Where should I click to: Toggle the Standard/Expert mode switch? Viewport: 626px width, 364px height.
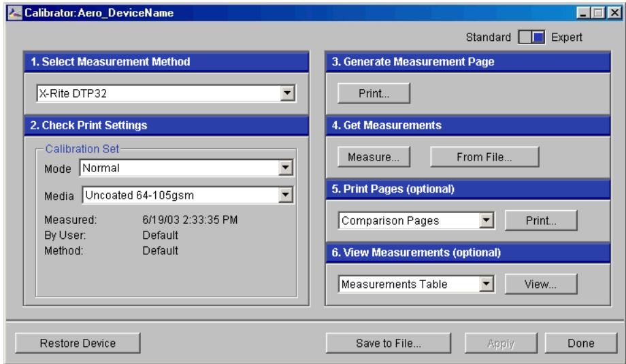(531, 37)
